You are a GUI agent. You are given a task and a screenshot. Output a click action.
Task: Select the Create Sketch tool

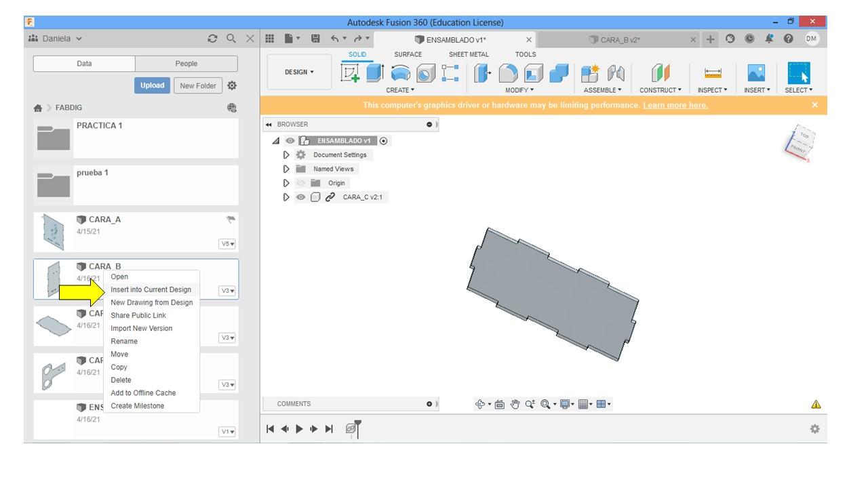(x=350, y=73)
